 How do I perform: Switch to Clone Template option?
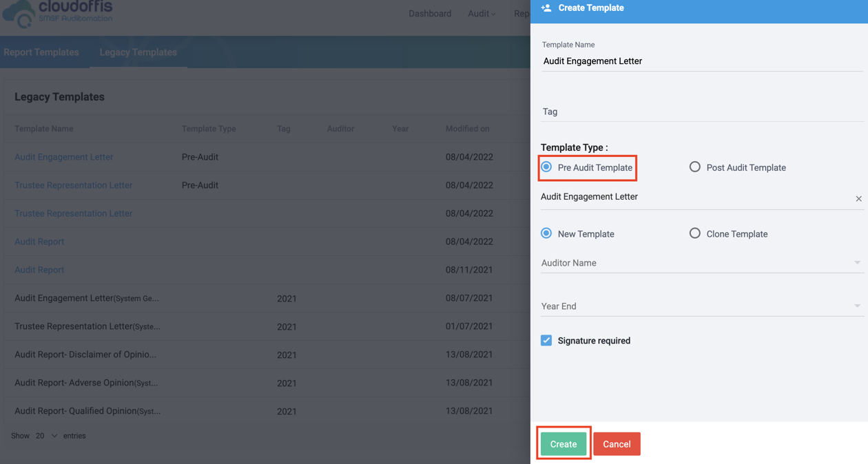(694, 233)
